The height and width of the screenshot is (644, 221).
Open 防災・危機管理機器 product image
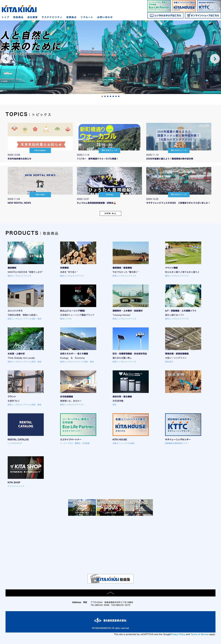tap(131, 339)
